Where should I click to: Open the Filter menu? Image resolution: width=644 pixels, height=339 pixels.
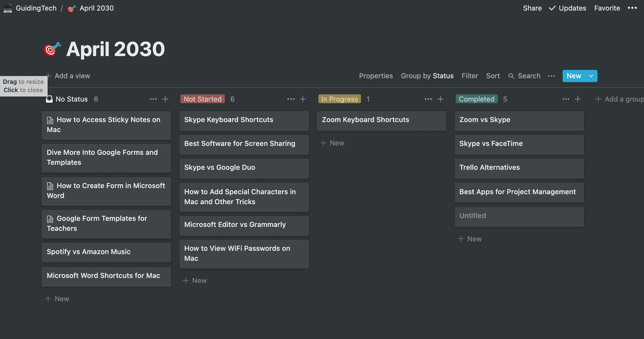point(470,76)
